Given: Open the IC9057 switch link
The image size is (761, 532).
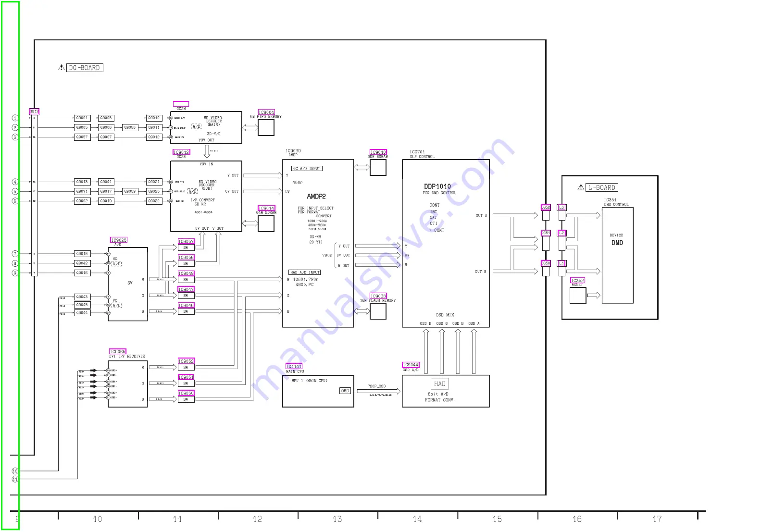Looking at the screenshot, I should [x=186, y=242].
